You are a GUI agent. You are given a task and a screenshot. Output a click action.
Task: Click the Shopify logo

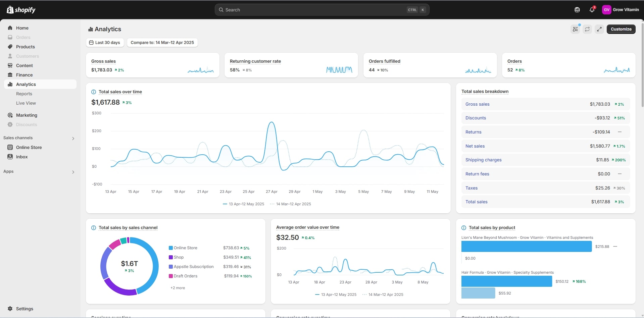[21, 10]
